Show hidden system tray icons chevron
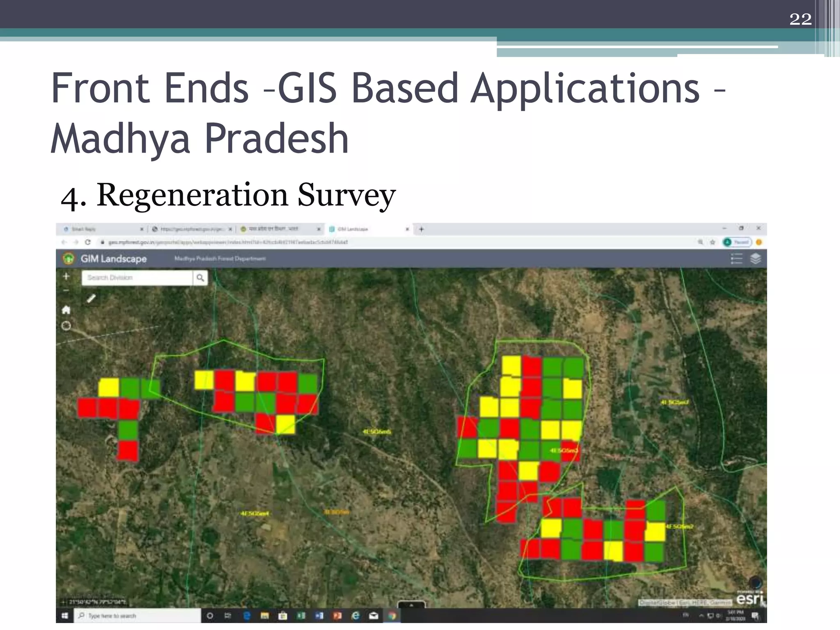This screenshot has width=840, height=630. (x=701, y=615)
